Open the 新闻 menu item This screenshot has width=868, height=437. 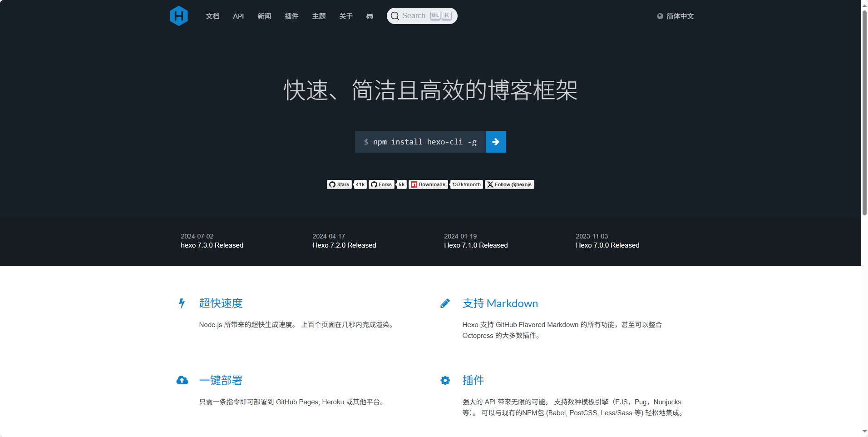pos(264,16)
